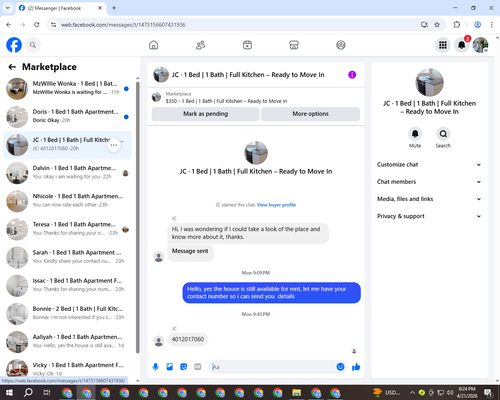This screenshot has width=500, height=400.
Task: Open the grid menu icon
Action: point(443,45)
